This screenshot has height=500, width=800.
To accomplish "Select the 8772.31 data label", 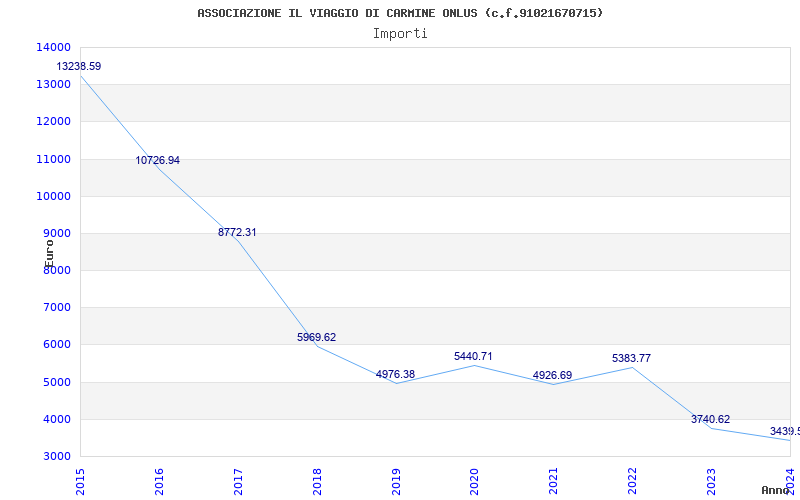I will pyautogui.click(x=237, y=232).
